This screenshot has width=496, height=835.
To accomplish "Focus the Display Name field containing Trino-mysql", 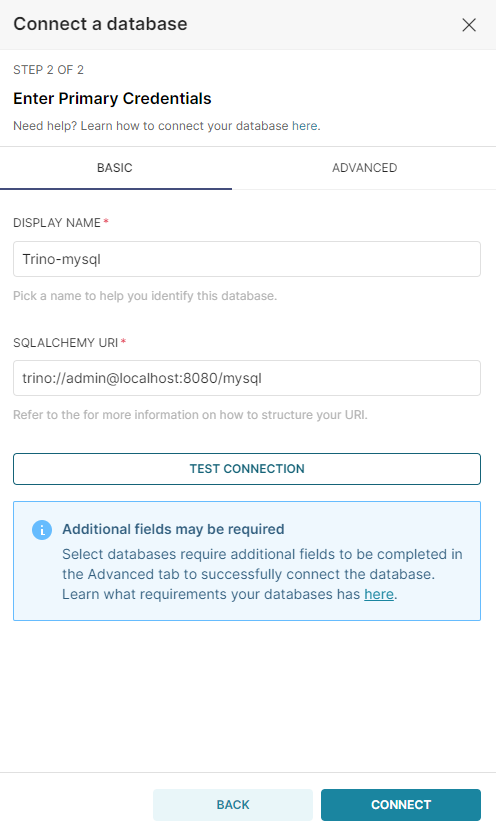I will [x=247, y=259].
